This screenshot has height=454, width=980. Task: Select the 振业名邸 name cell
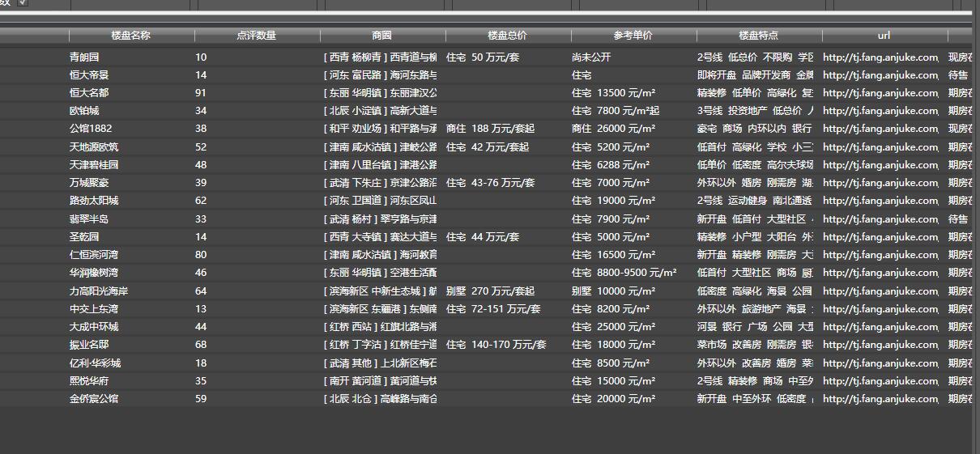click(89, 345)
